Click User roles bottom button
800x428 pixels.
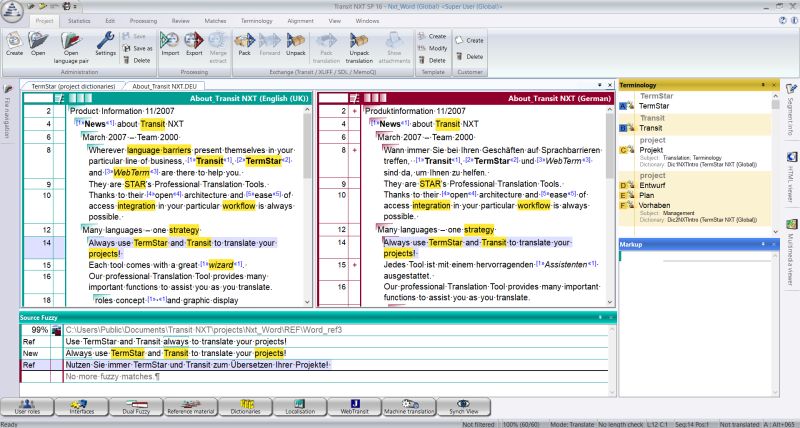(27, 407)
